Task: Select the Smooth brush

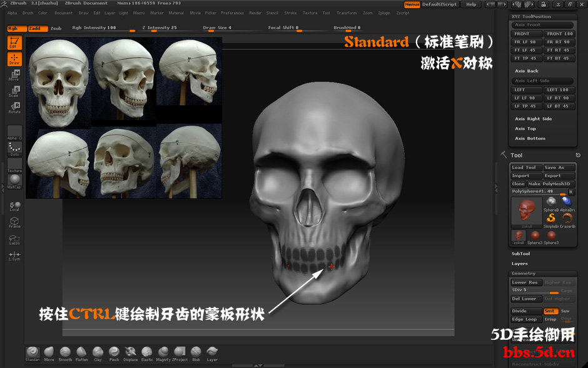Action: pyautogui.click(x=65, y=354)
